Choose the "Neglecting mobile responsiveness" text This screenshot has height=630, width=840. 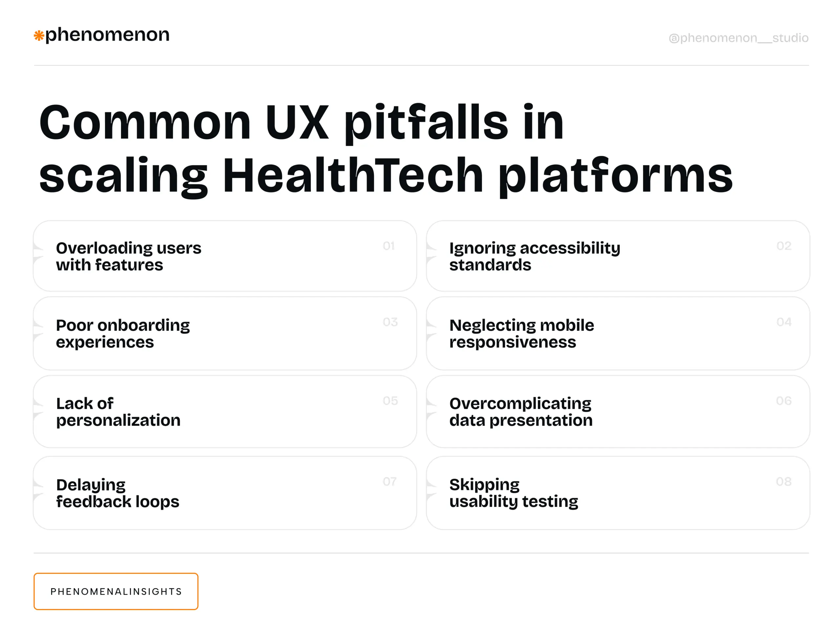click(521, 333)
